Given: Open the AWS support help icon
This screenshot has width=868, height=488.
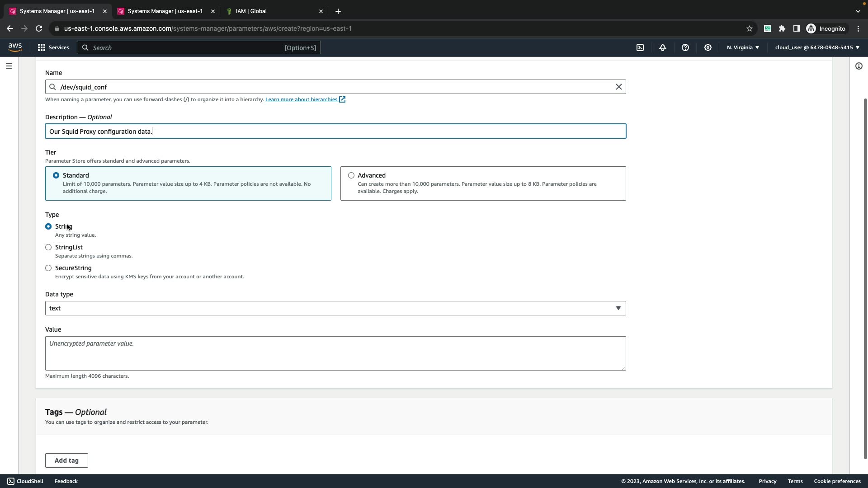Looking at the screenshot, I should 685,47.
